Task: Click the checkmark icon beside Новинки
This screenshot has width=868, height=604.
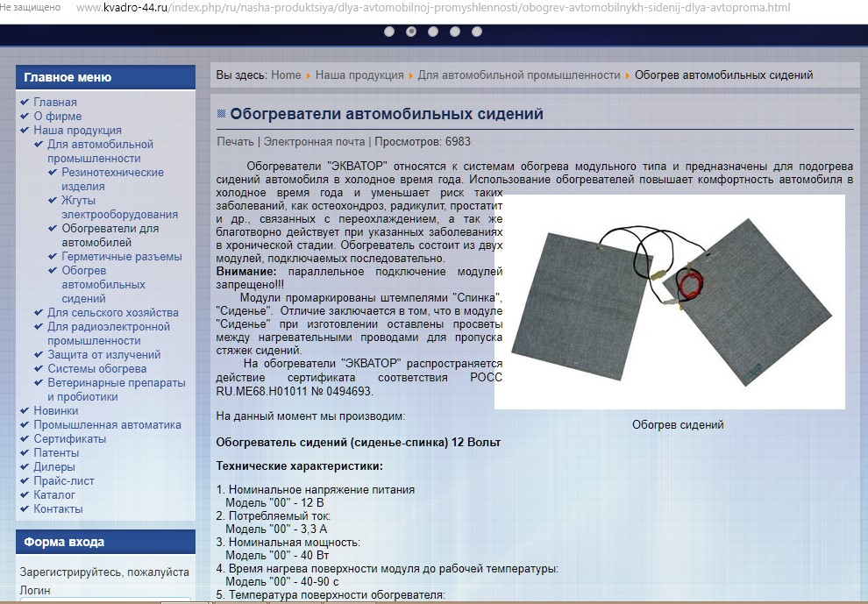Action: (x=25, y=410)
